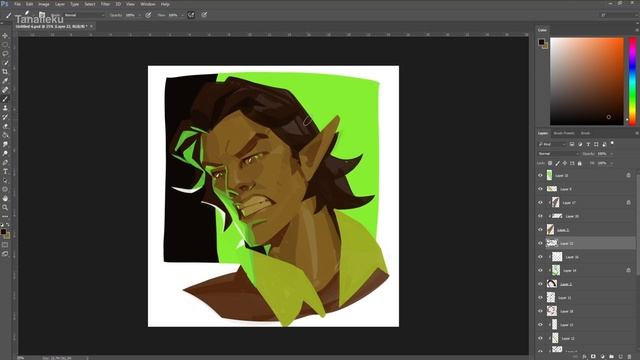The height and width of the screenshot is (360, 640).
Task: Click the rainbow hue slider
Action: [x=632, y=81]
